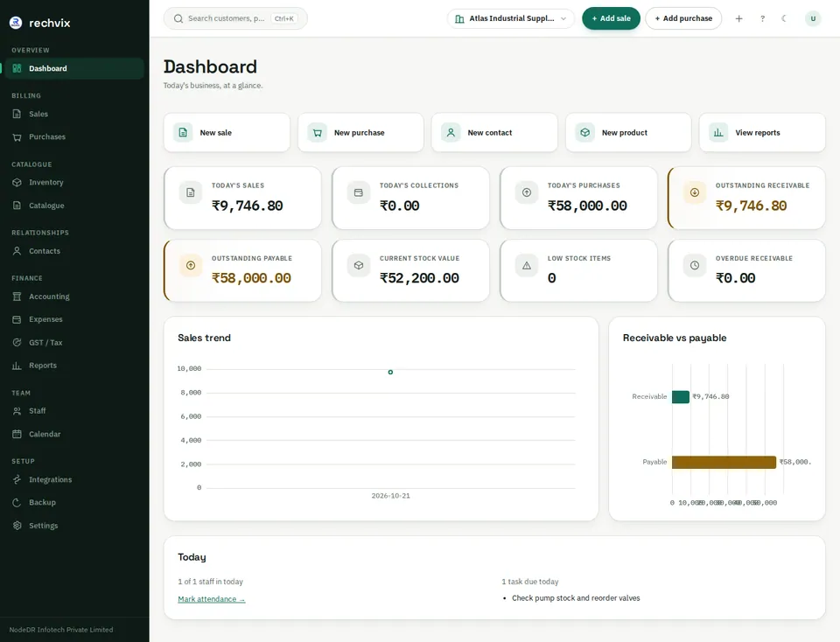Image resolution: width=840 pixels, height=642 pixels.
Task: Click the Settings gear icon in sidebar
Action: coord(17,526)
